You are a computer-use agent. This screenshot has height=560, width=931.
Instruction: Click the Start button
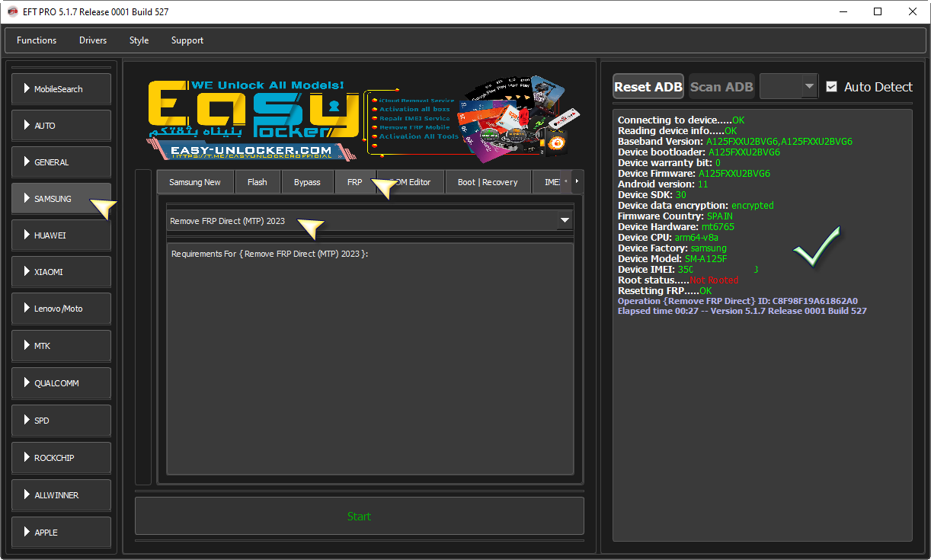360,517
